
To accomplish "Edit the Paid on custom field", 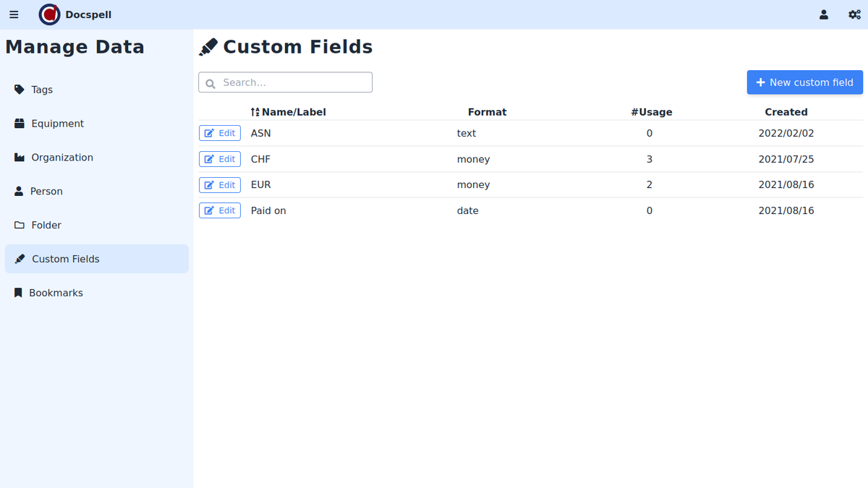I will tap(220, 210).
